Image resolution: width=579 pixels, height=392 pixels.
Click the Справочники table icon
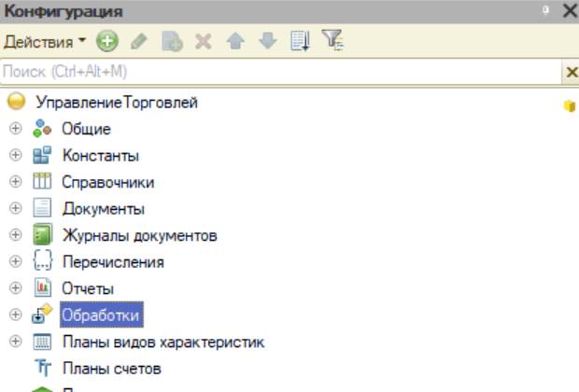pyautogui.click(x=42, y=181)
